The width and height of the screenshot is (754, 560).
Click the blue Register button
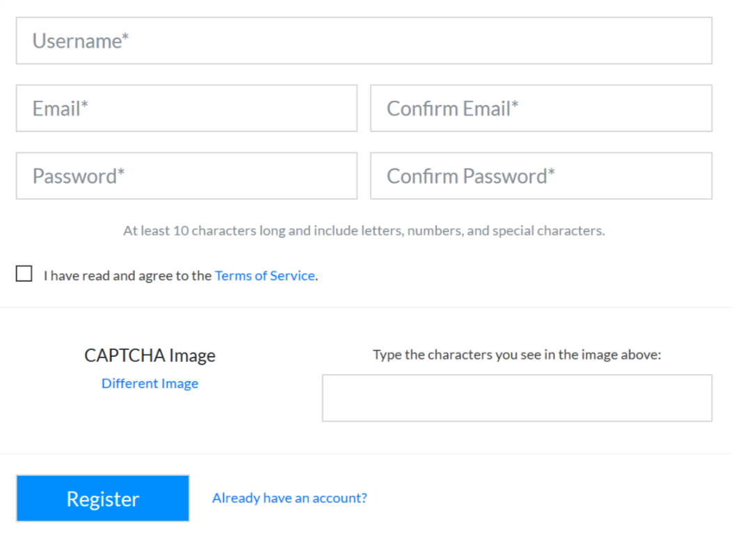coord(102,498)
